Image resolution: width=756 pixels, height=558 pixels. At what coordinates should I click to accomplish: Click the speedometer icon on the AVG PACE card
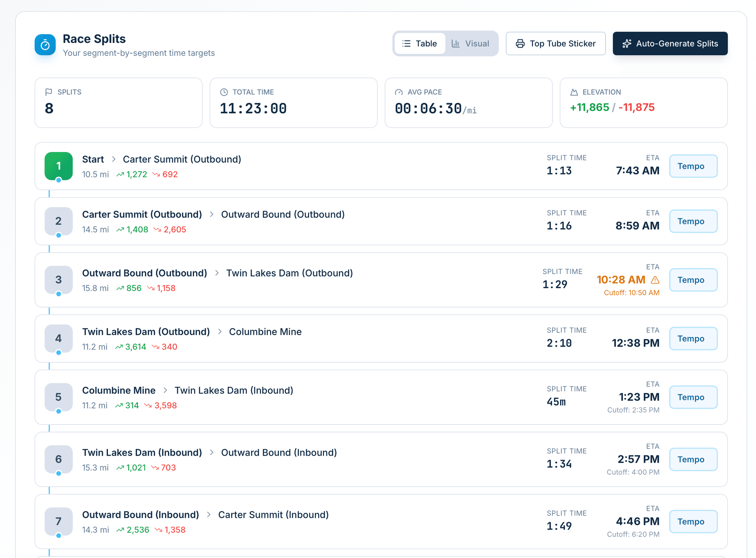tap(399, 92)
